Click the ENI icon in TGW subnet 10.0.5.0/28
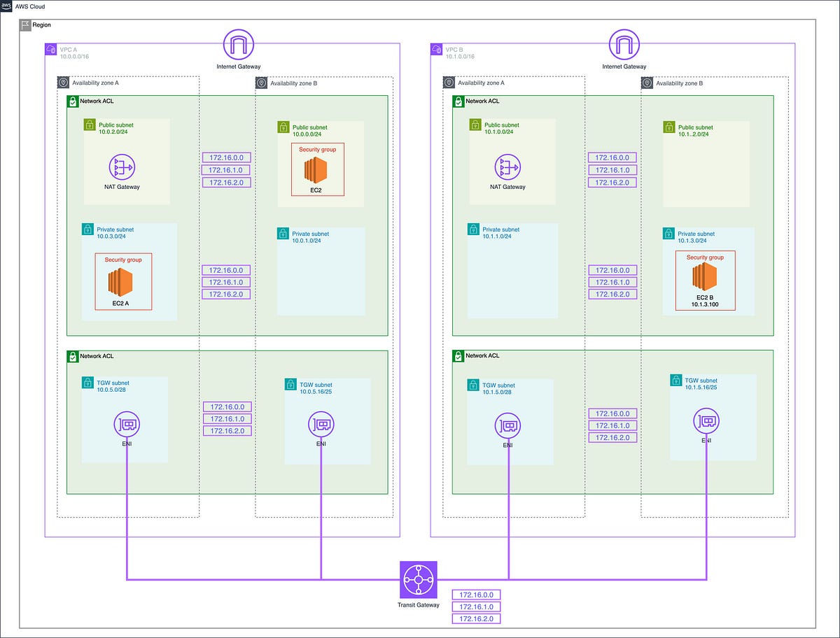The width and height of the screenshot is (840, 638). (x=127, y=423)
